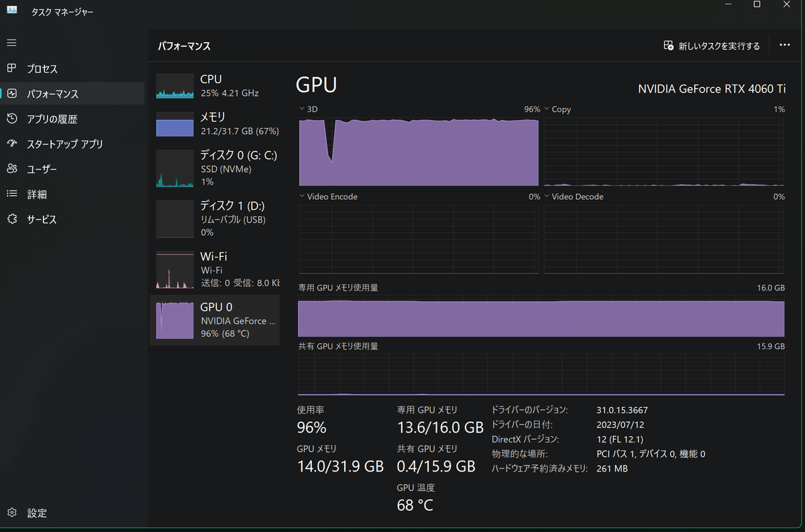Open 設定 at sidebar bottom
Image resolution: width=805 pixels, height=532 pixels.
point(72,513)
